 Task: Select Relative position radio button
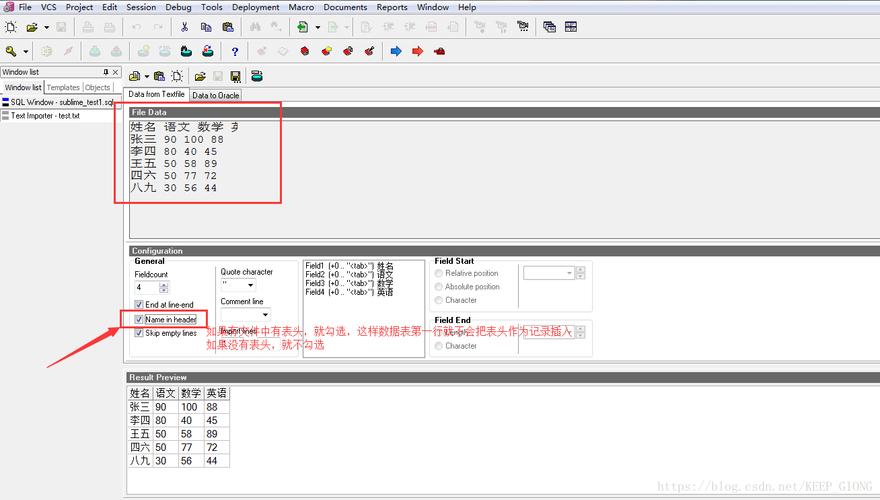(x=439, y=273)
